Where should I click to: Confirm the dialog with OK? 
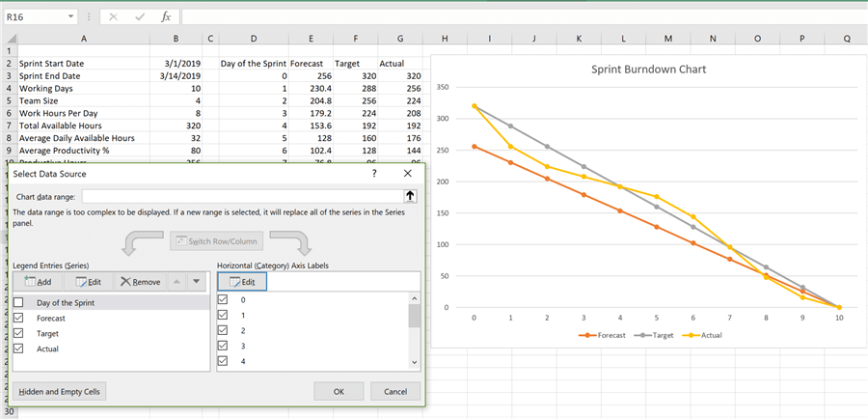point(339,391)
